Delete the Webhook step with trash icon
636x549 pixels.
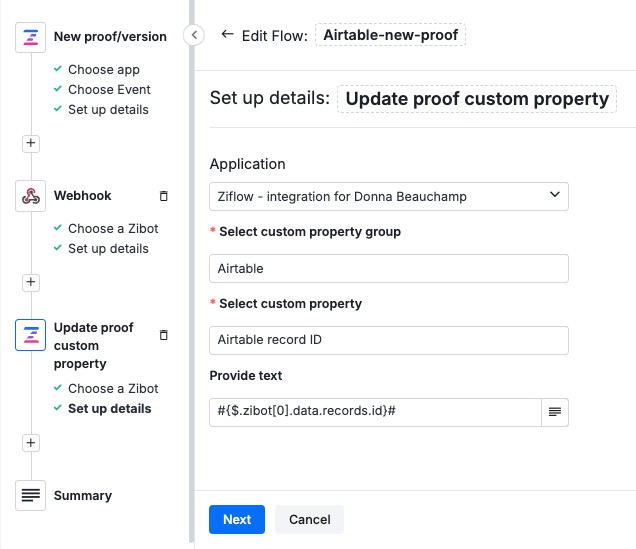click(x=163, y=196)
